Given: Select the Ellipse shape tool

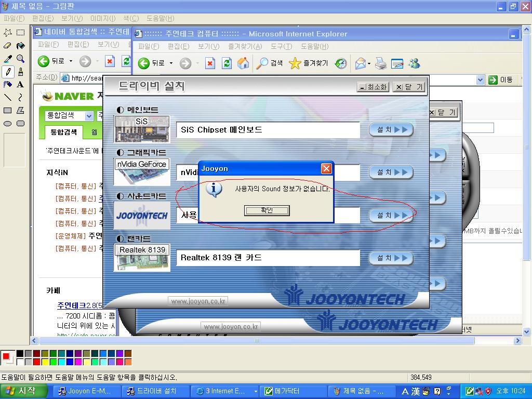Looking at the screenshot, I should (x=8, y=124).
